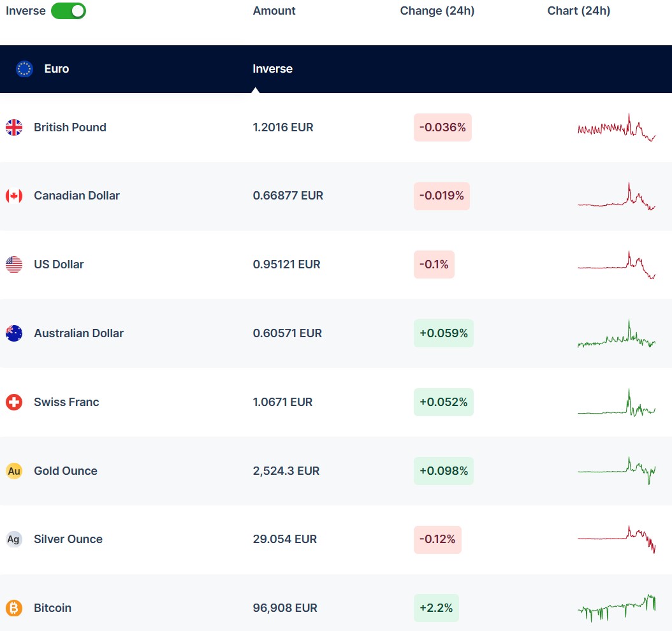Toggle the Inverse switch off
672x631 pixels.
tap(68, 11)
